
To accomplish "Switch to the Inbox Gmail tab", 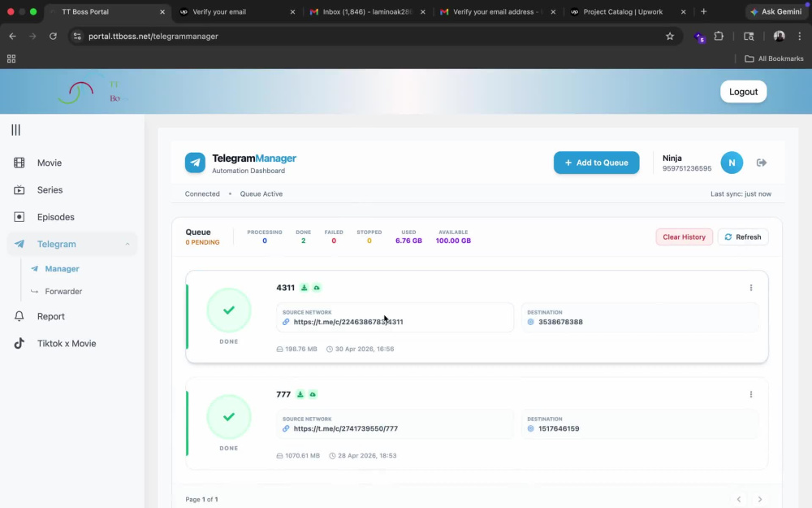I will pos(366,12).
